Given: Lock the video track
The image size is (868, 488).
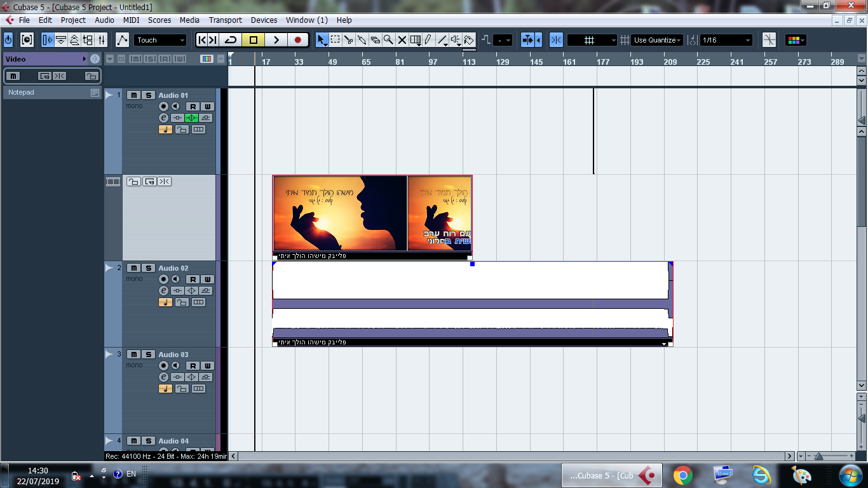Looking at the screenshot, I should (x=133, y=182).
